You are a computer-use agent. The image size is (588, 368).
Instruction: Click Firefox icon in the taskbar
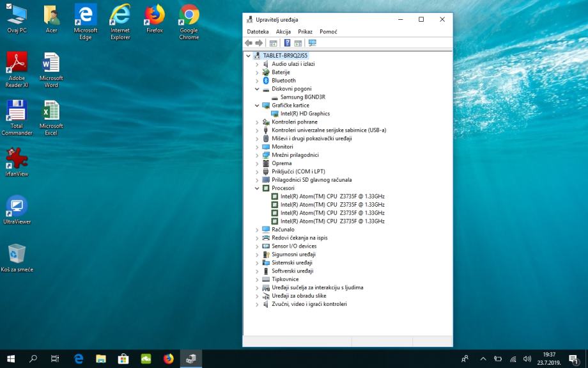click(x=168, y=359)
